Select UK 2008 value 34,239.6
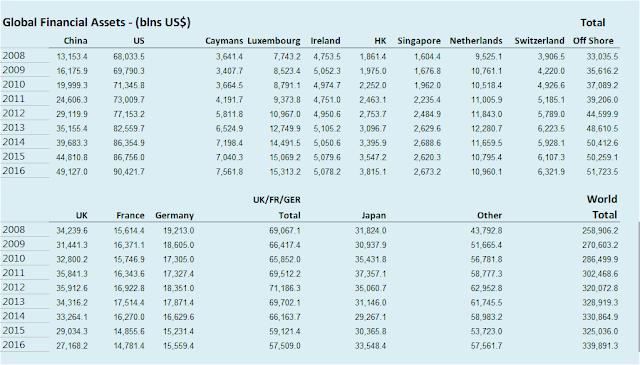 tap(72, 231)
